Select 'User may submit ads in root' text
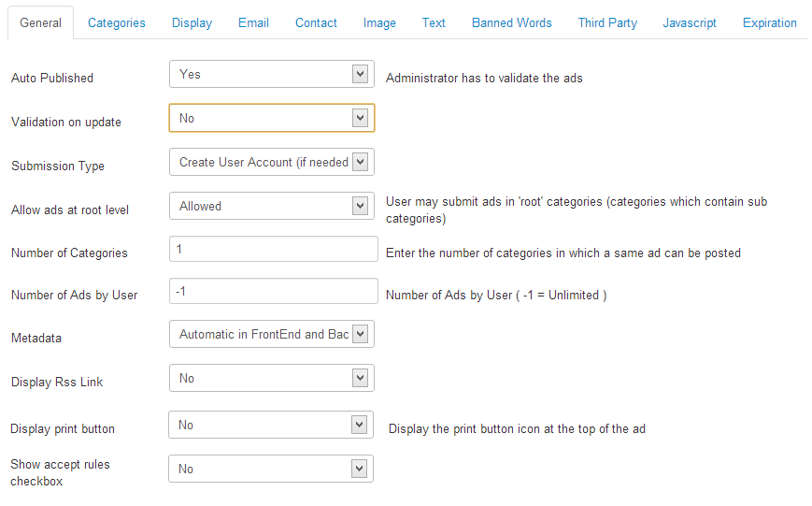The width and height of the screenshot is (812, 506). pyautogui.click(x=577, y=210)
